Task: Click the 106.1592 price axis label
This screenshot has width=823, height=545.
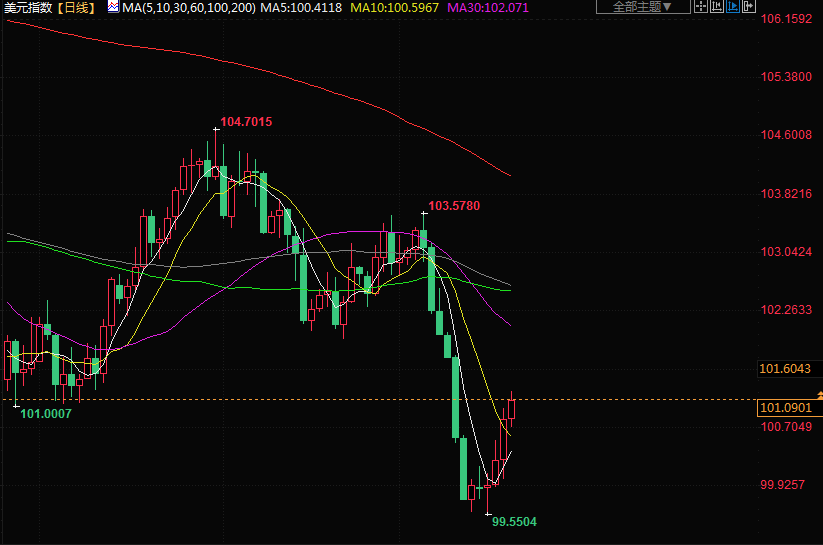Action: point(785,18)
